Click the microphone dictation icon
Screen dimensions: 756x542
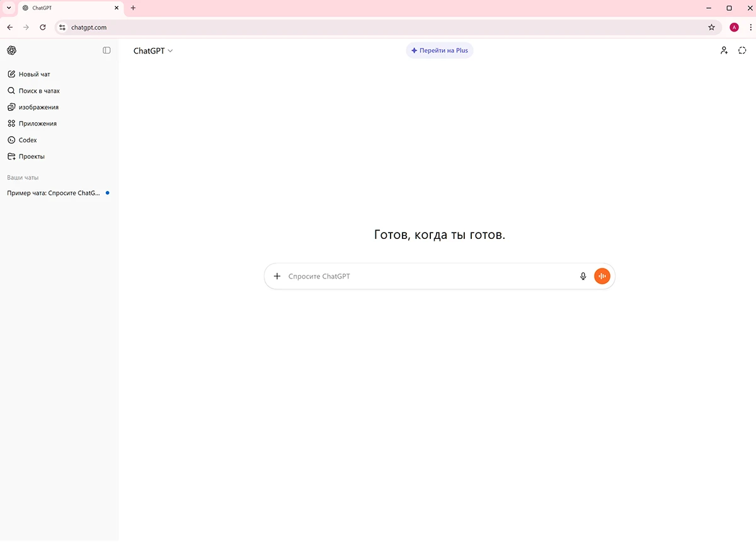(x=583, y=276)
